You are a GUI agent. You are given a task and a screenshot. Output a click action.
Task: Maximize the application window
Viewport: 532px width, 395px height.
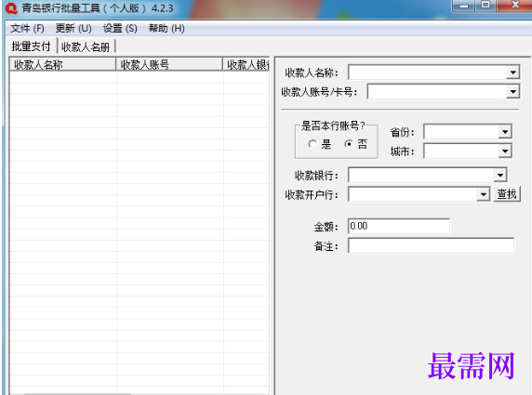point(485,5)
